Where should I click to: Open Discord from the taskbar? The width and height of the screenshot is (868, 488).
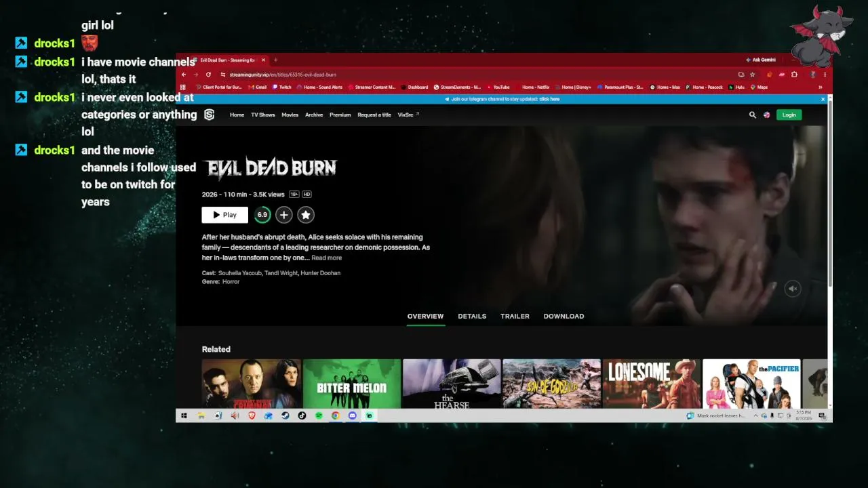353,415
